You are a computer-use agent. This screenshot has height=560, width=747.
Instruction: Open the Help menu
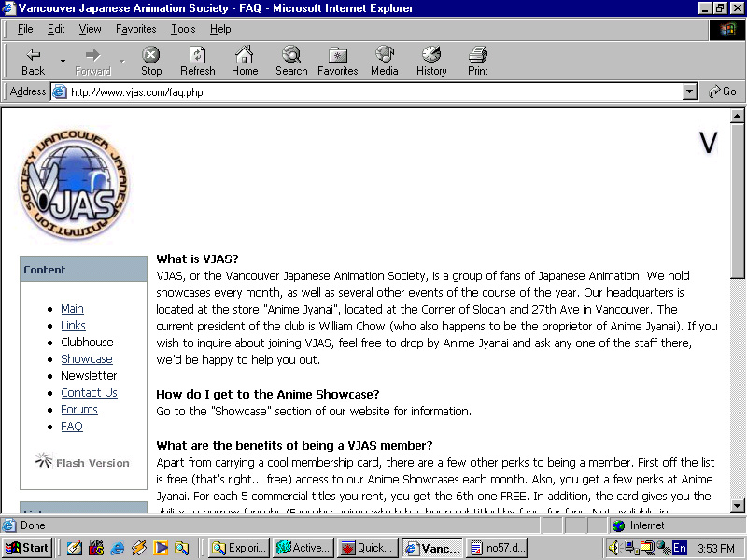pos(220,29)
